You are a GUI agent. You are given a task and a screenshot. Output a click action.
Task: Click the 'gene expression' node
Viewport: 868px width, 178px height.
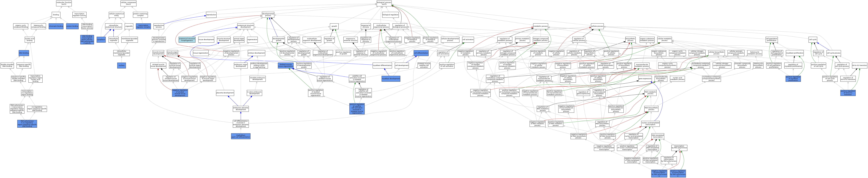pyautogui.click(x=645, y=79)
